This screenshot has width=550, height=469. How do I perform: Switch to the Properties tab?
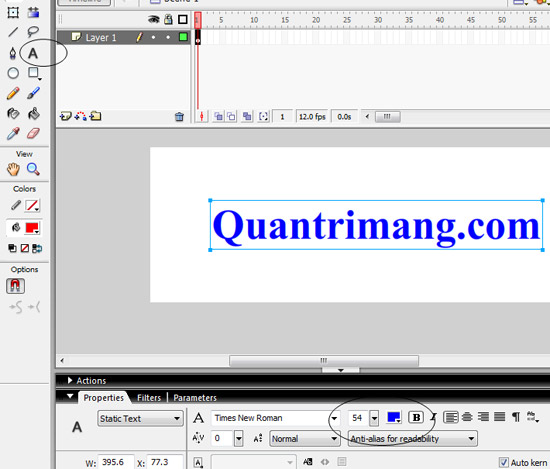coord(103,398)
